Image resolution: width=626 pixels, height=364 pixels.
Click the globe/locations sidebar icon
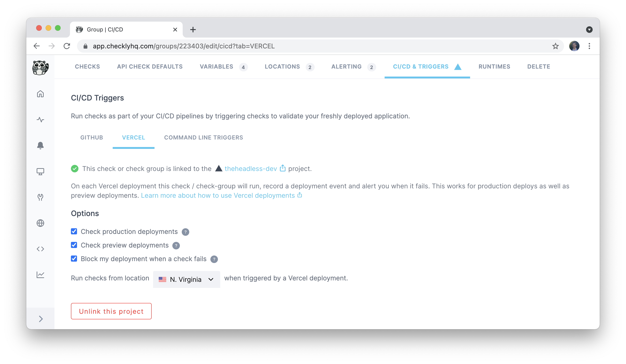coord(41,223)
